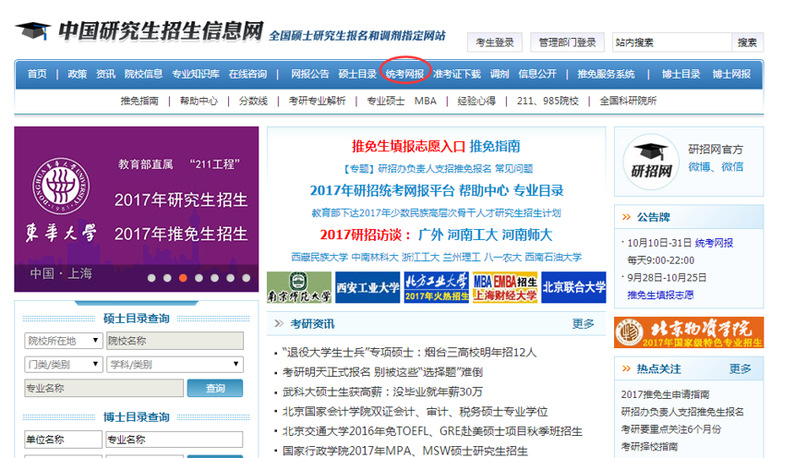Open 北京联合大学 banner ad
798x458 pixels.
[574, 287]
